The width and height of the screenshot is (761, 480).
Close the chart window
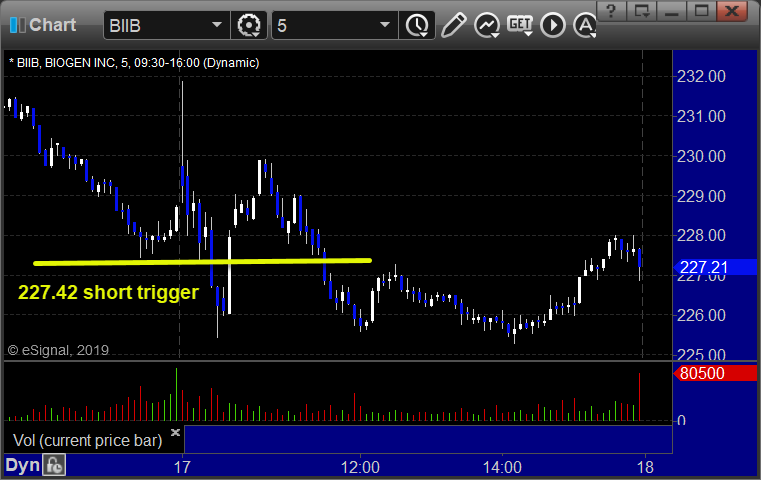732,11
